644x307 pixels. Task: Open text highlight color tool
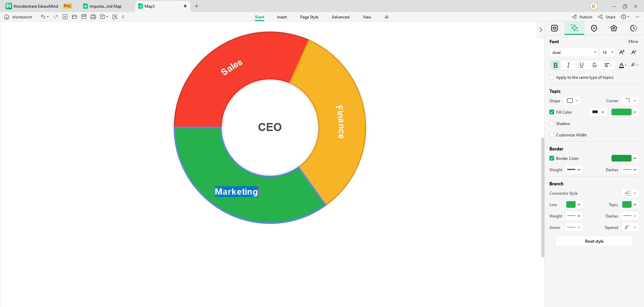634,65
